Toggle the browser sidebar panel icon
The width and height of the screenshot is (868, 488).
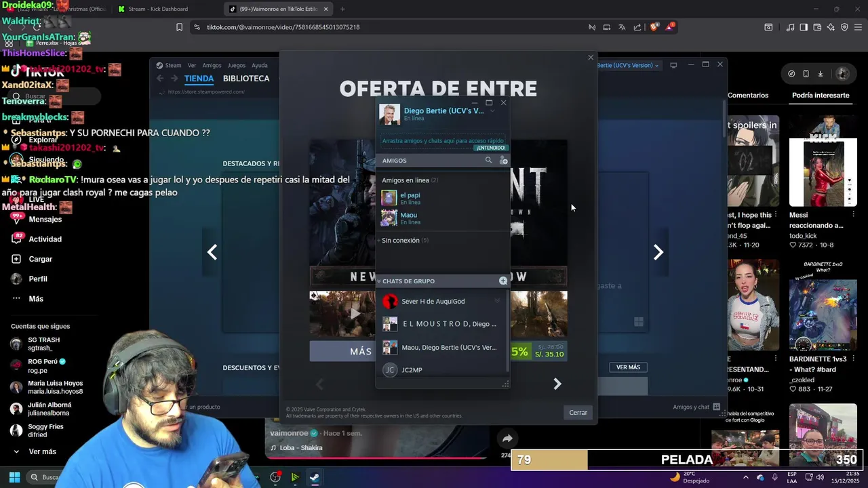pyautogui.click(x=804, y=27)
